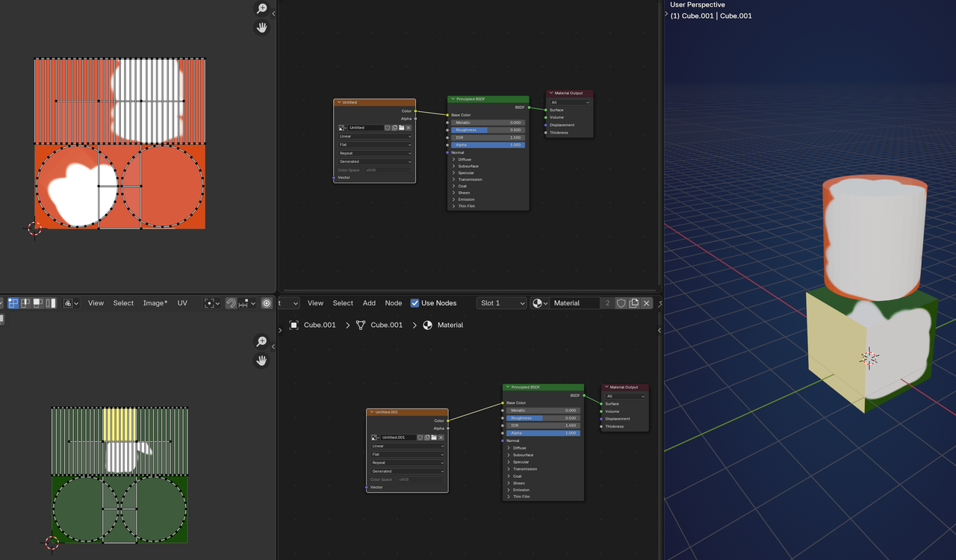Screen dimensions: 956x560
Task: Open the Slot 1 material slot dropdown
Action: click(x=501, y=303)
